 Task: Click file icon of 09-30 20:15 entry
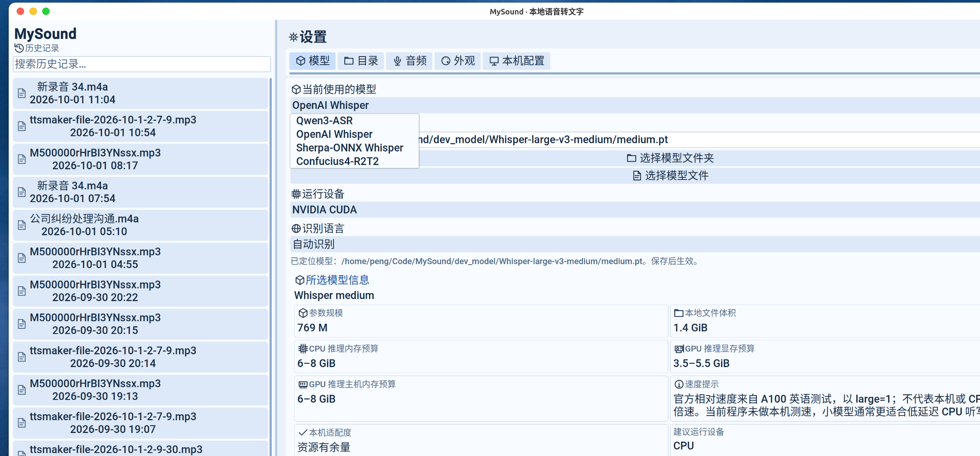(22, 324)
